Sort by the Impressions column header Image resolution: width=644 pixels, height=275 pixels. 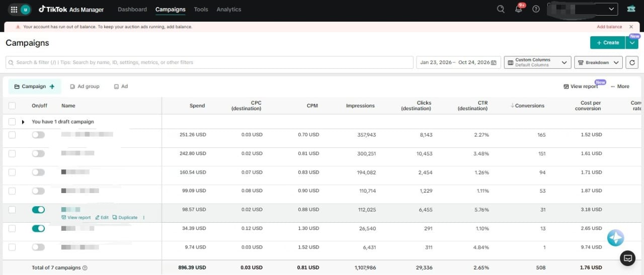tap(360, 106)
